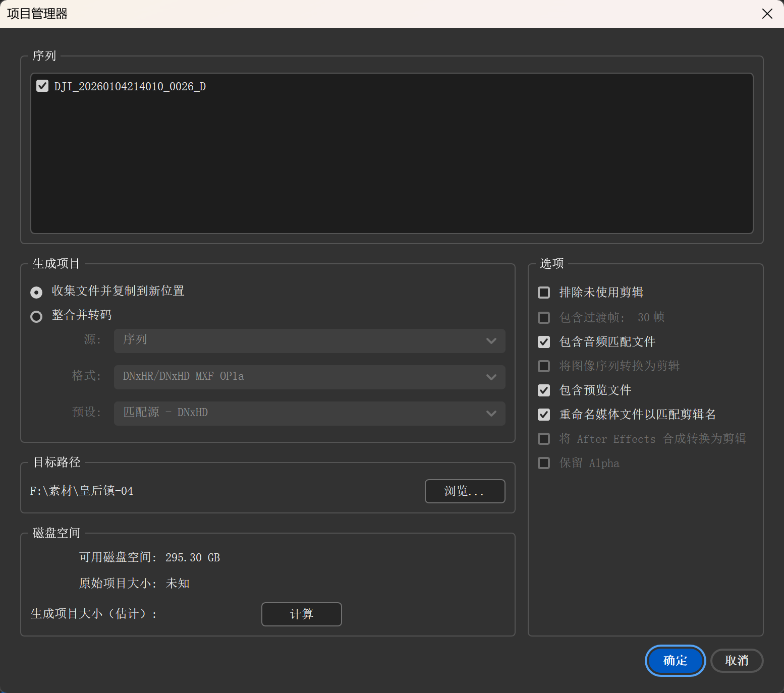This screenshot has height=693, width=784.
Task: Open the 预设 dropdown 匹配源 - DNxHD
Action: pos(309,413)
